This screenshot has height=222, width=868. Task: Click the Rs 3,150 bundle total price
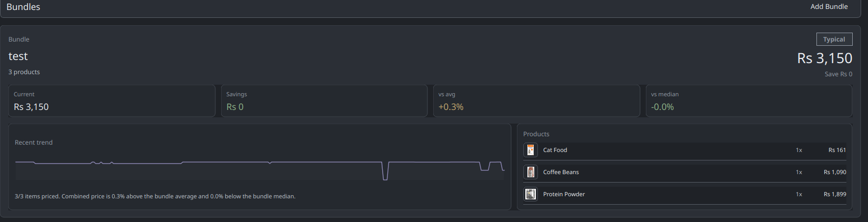click(825, 58)
